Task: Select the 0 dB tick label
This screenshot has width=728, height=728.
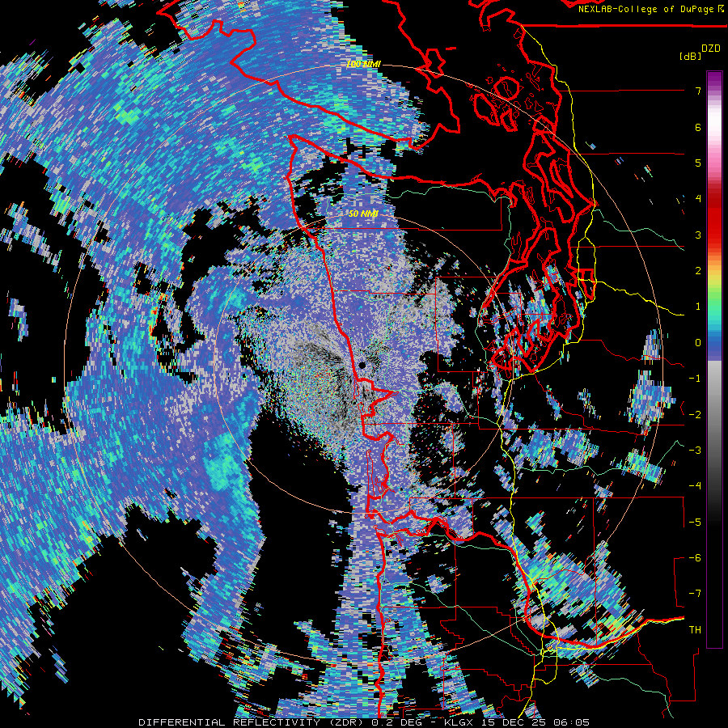Action: coord(698,343)
